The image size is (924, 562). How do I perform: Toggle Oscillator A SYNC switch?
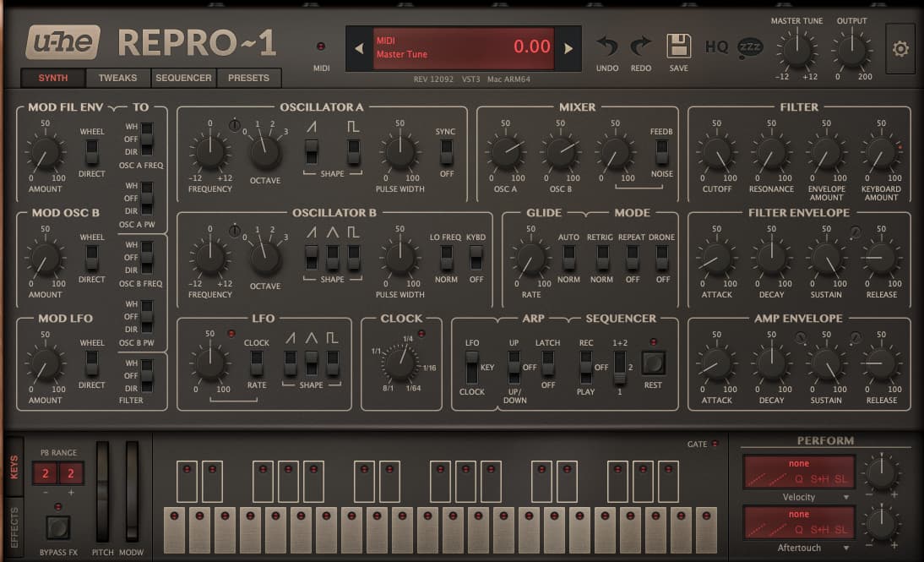click(x=446, y=151)
